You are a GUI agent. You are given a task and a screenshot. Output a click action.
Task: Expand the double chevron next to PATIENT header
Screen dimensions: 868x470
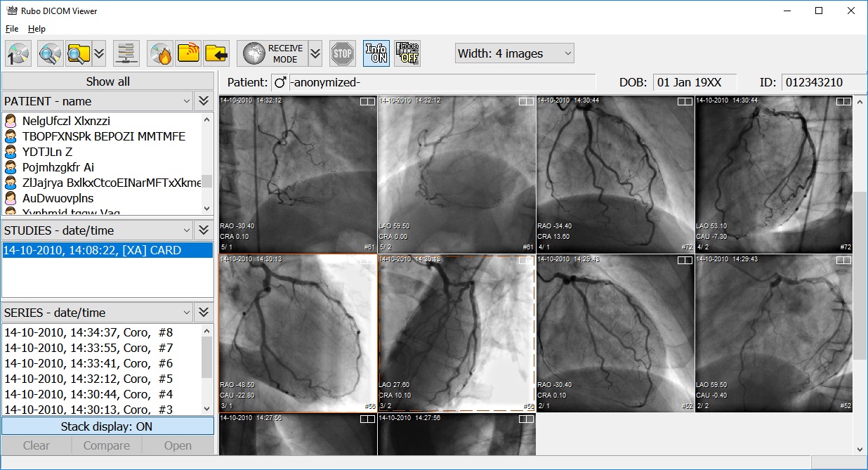tap(204, 101)
